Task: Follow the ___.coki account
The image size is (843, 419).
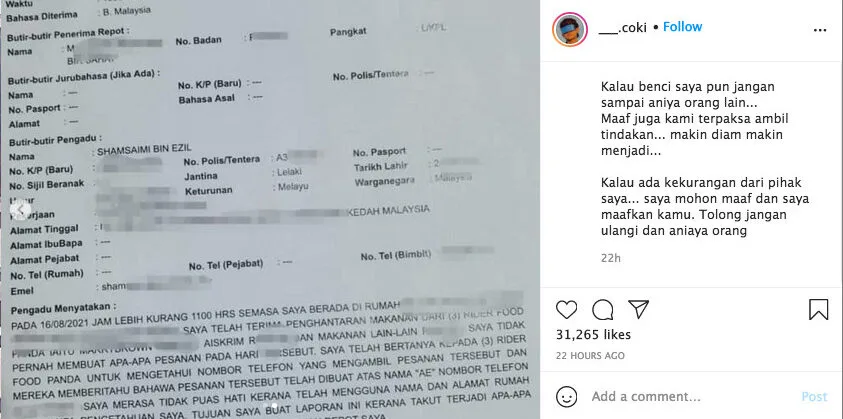Action: (682, 27)
